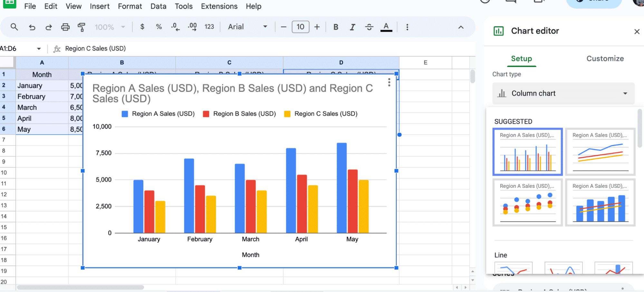The image size is (644, 292).
Task: Click the search magnifier icon in toolbar
Action: (x=14, y=27)
